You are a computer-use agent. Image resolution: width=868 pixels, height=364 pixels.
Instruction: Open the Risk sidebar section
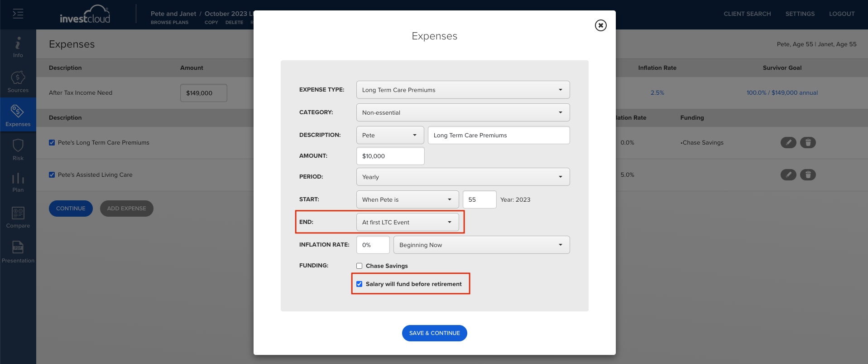tap(18, 150)
